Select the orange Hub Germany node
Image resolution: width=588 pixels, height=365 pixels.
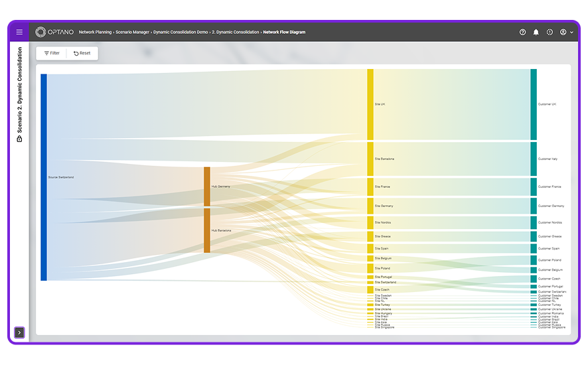pos(207,186)
